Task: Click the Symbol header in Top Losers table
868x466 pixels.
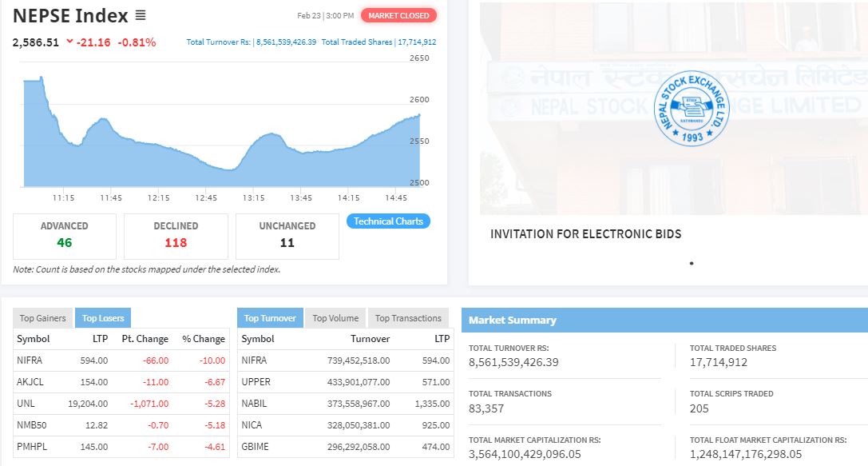Action: [34, 339]
